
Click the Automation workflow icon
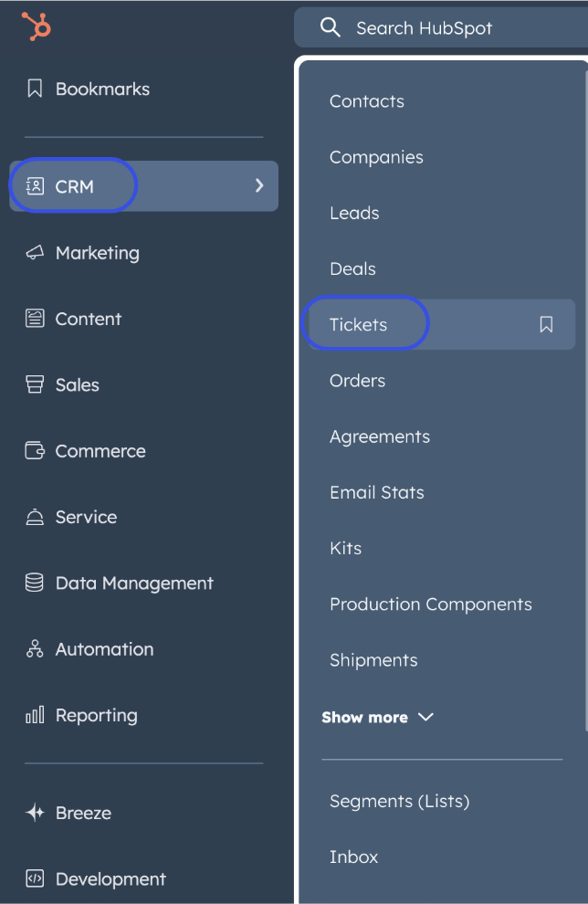[x=35, y=649]
